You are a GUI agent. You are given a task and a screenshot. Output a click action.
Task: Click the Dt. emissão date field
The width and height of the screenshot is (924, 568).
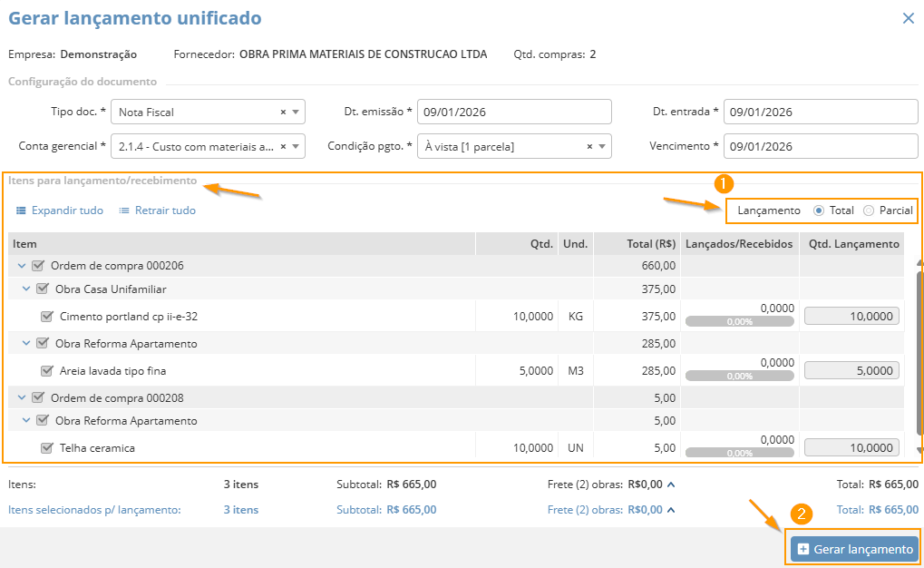[514, 113]
